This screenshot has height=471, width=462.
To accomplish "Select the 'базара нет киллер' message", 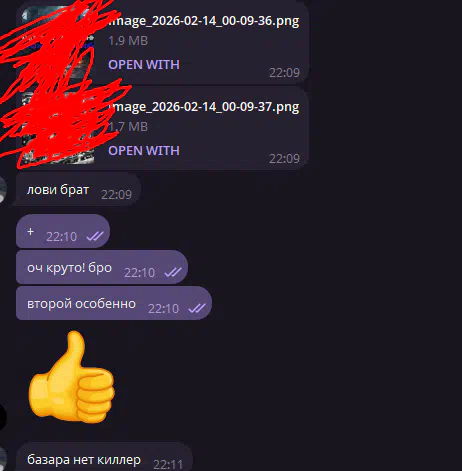I will [104, 457].
